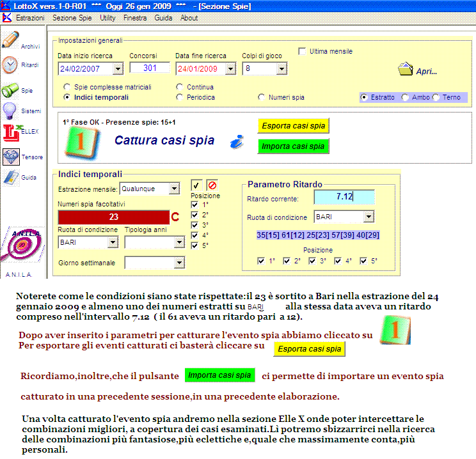
Task: Expand Estrazione mensile Qualunque dropdown
Action: point(174,189)
